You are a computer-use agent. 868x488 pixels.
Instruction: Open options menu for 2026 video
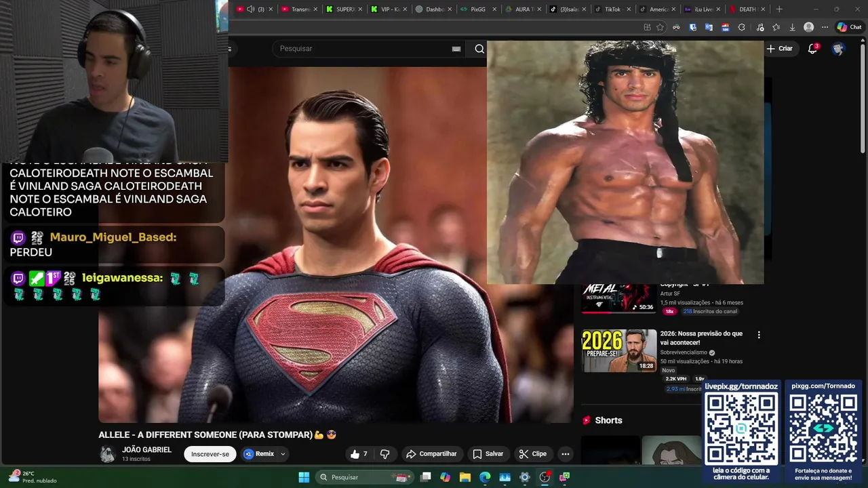click(x=759, y=335)
